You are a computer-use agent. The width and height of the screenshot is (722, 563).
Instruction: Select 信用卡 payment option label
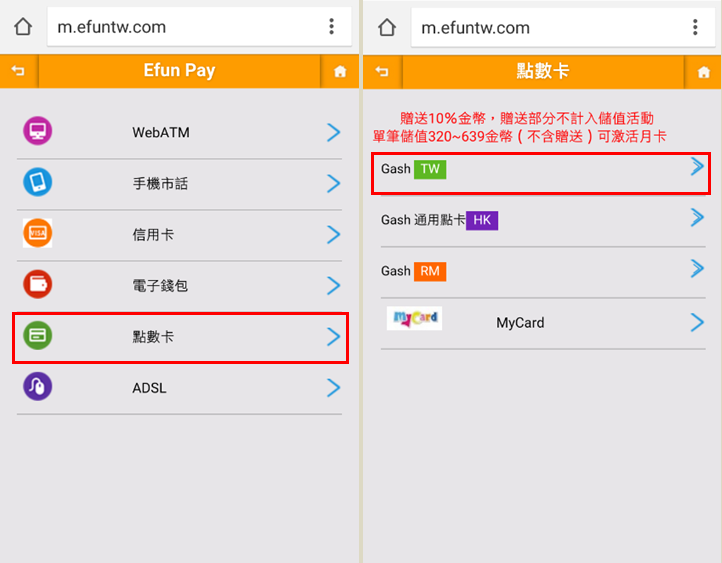[153, 235]
